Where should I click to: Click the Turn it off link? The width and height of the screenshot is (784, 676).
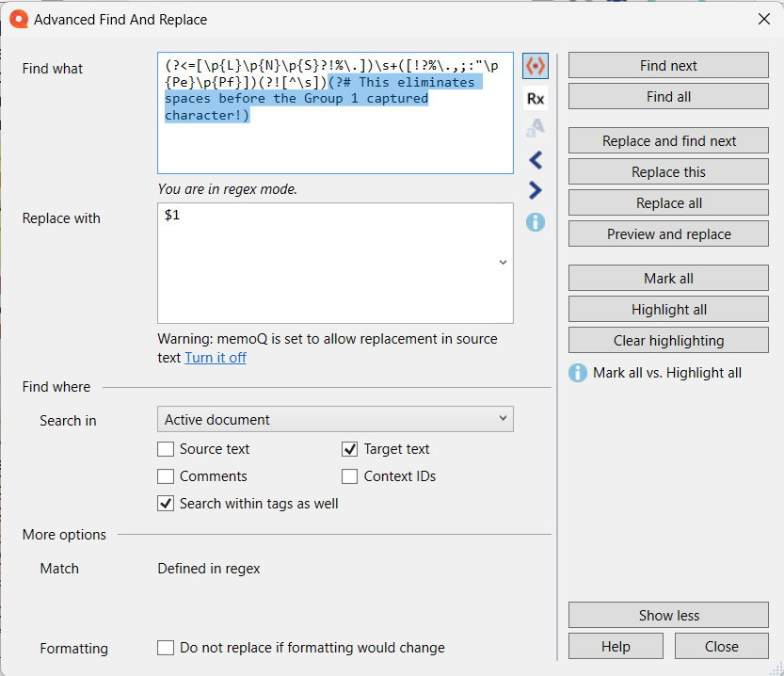pyautogui.click(x=216, y=358)
